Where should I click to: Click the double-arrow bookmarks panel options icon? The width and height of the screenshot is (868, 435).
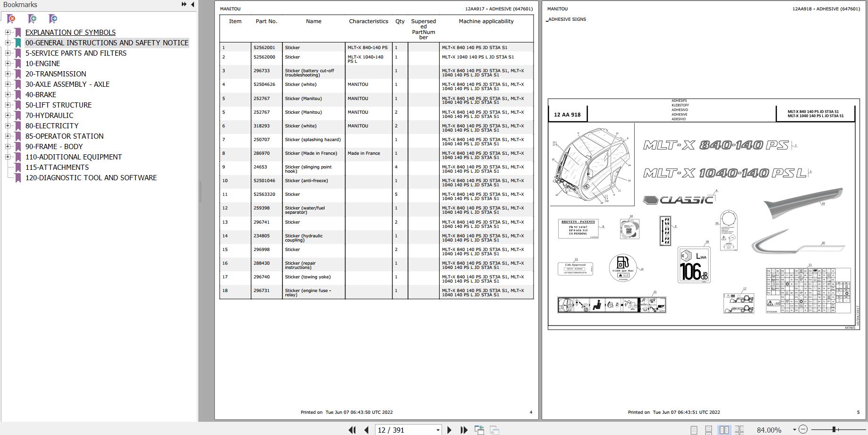(184, 4)
